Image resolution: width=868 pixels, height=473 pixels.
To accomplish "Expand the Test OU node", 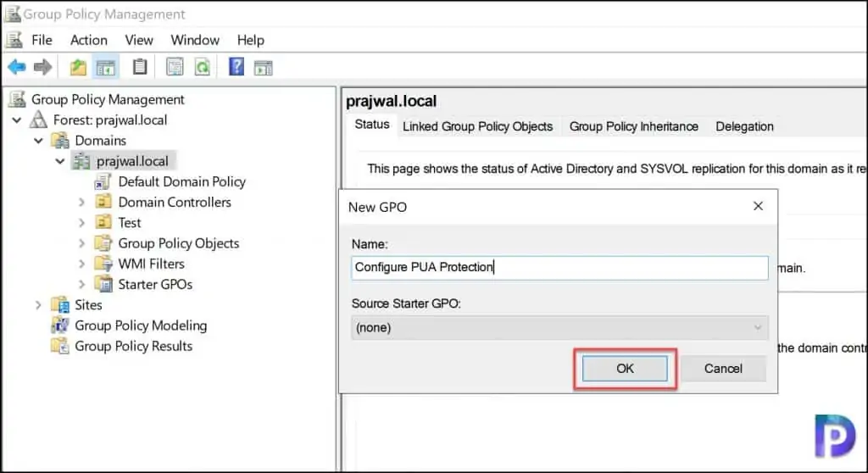I will [82, 223].
